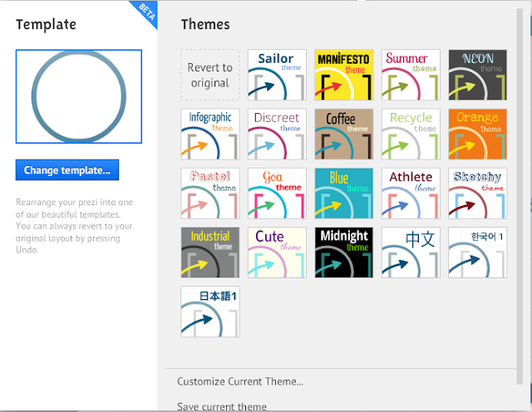This screenshot has width=532, height=412.
Task: Apply the Manifesto theme
Action: (343, 75)
